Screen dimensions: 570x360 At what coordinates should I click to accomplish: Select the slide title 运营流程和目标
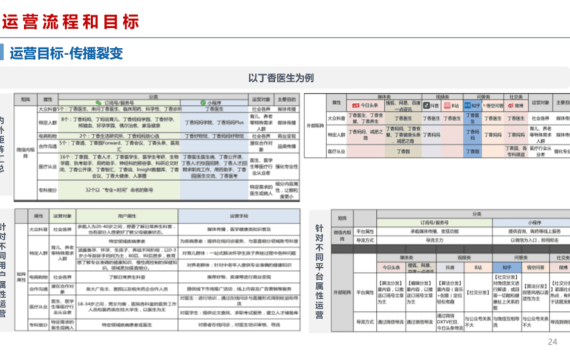(x=71, y=21)
